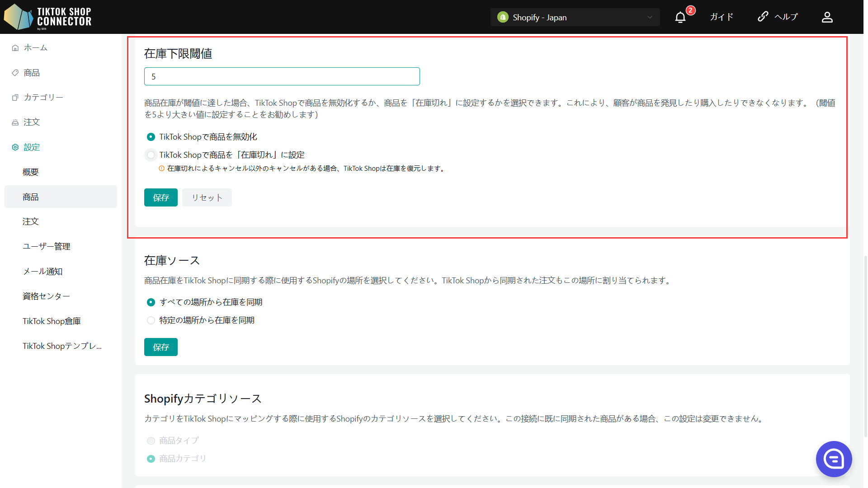
Task: Open ホーム in the sidebar
Action: pyautogui.click(x=61, y=47)
